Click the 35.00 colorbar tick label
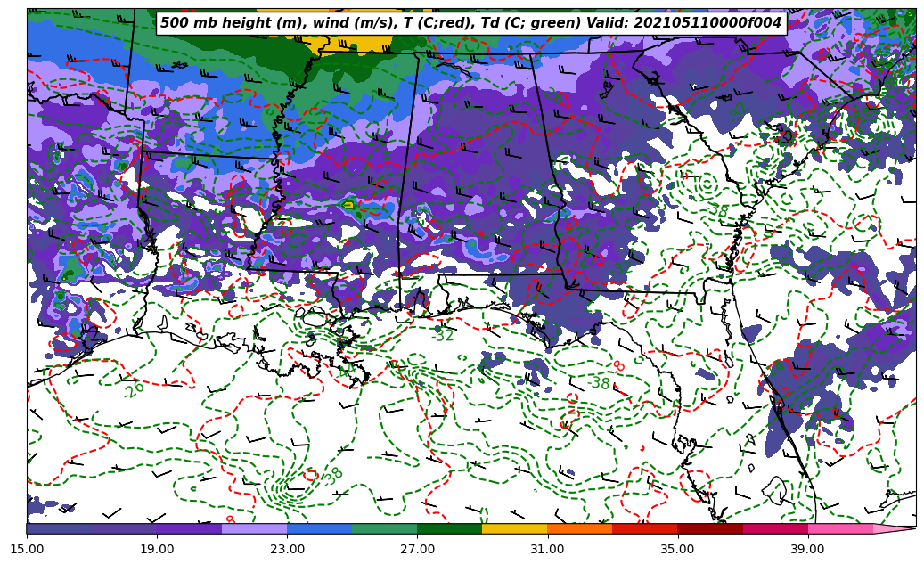The width and height of the screenshot is (924, 564). tap(677, 549)
